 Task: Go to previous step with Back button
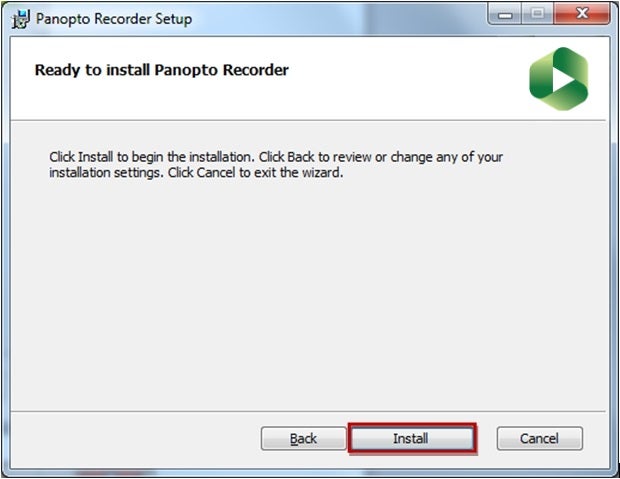coord(303,438)
